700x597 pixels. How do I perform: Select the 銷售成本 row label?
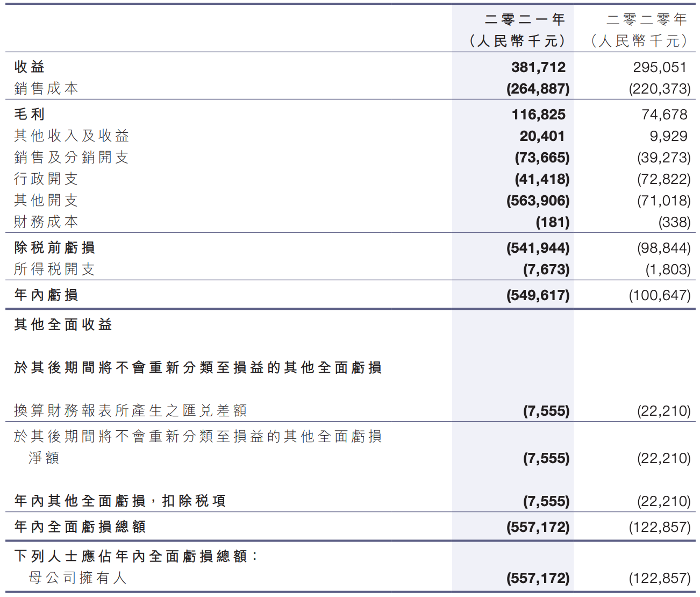46,89
